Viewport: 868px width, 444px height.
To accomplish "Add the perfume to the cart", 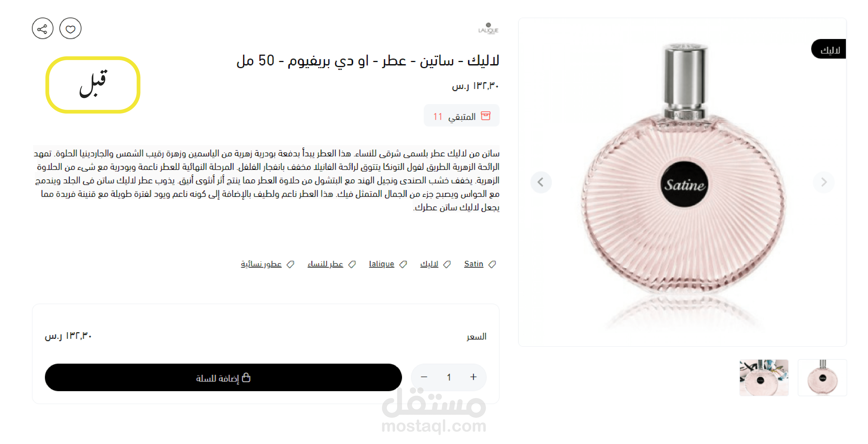I will tap(223, 378).
